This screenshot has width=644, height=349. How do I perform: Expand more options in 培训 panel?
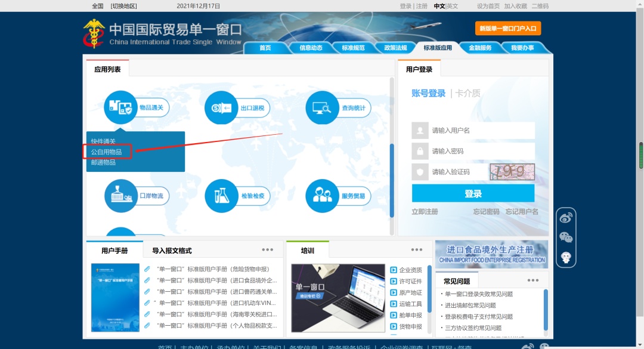pyautogui.click(x=416, y=250)
